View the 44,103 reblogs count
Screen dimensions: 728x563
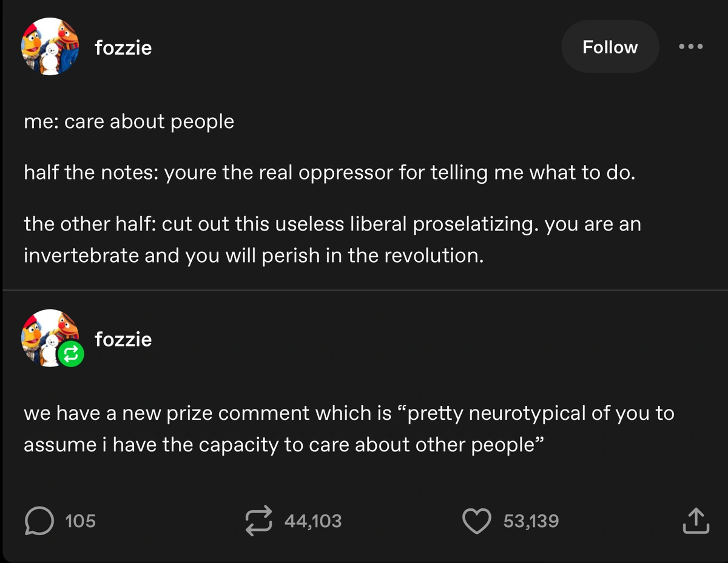[312, 521]
